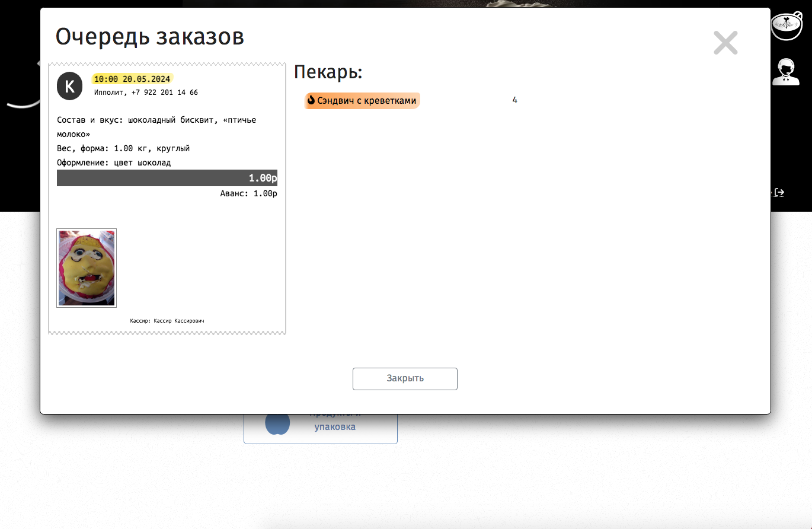
Task: Click the упаковка button behind dialog
Action: pos(321,422)
